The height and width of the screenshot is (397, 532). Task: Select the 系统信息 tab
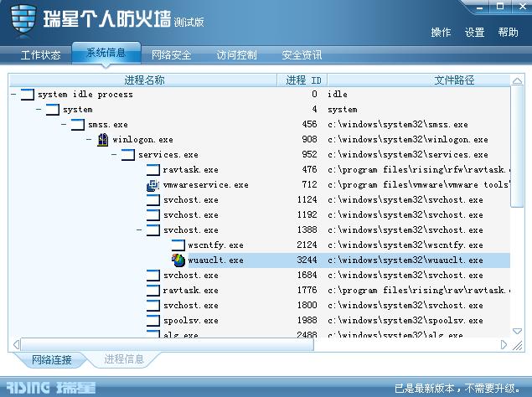pos(106,53)
